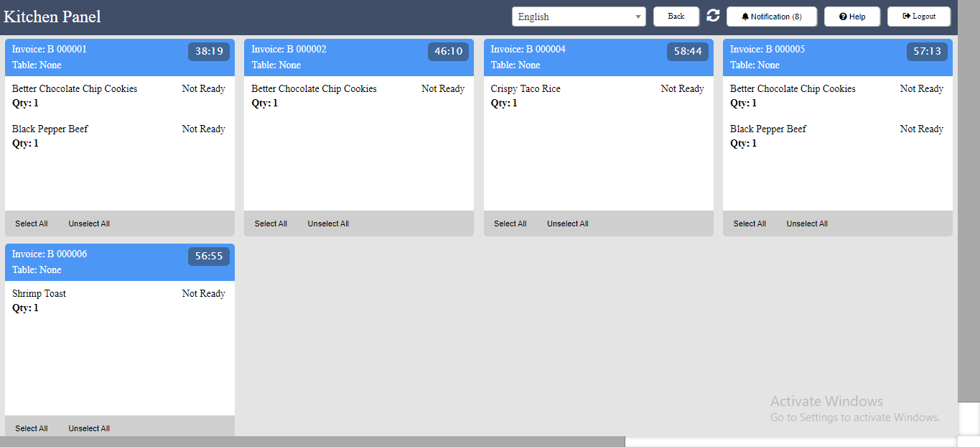This screenshot has width=980, height=447.
Task: Unselect All items in Invoice B 000004
Action: coord(568,223)
